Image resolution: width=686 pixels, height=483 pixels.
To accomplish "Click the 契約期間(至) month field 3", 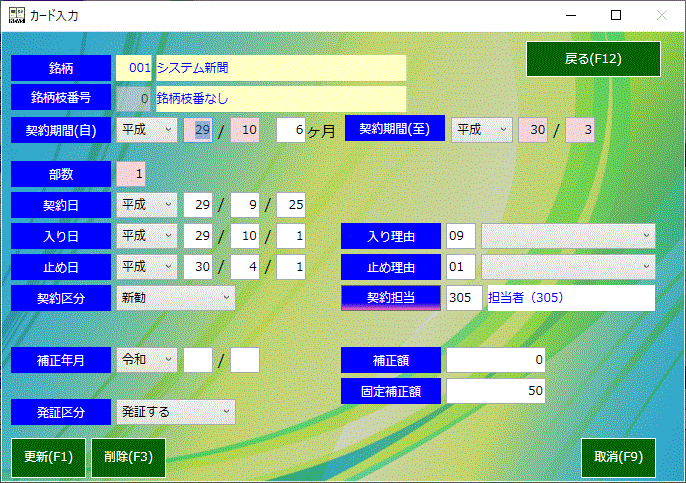I will [580, 130].
